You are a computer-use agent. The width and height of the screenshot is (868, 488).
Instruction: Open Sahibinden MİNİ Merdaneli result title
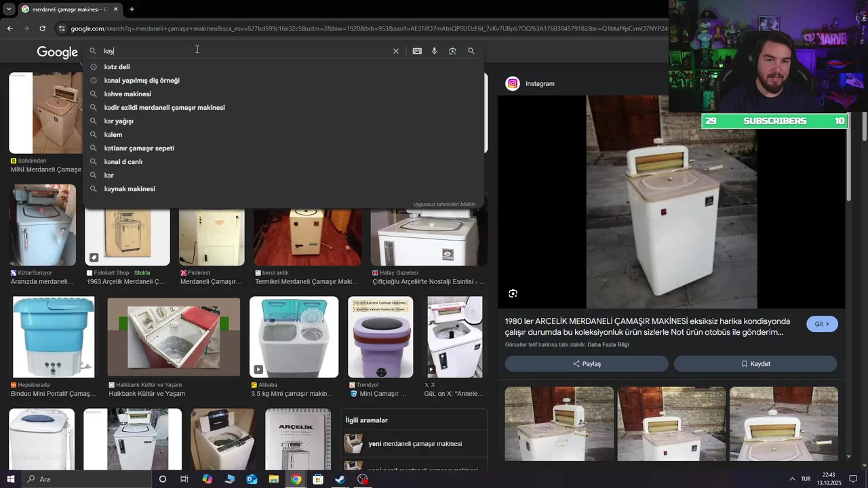point(46,170)
